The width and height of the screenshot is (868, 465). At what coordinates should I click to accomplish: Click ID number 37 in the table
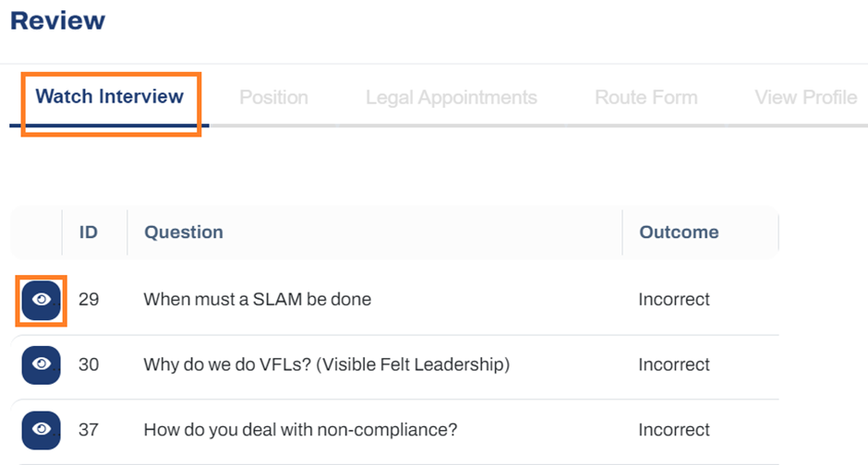pyautogui.click(x=89, y=430)
